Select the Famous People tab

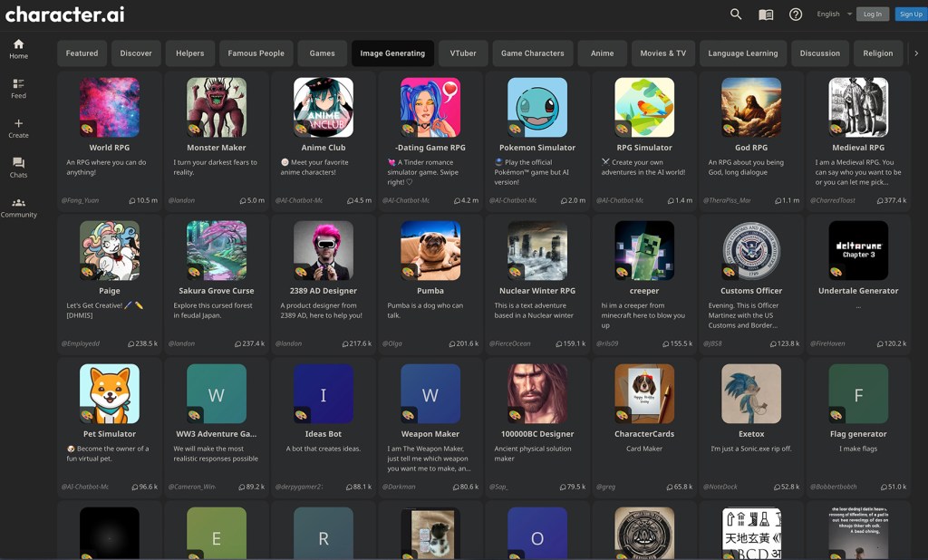pyautogui.click(x=256, y=53)
